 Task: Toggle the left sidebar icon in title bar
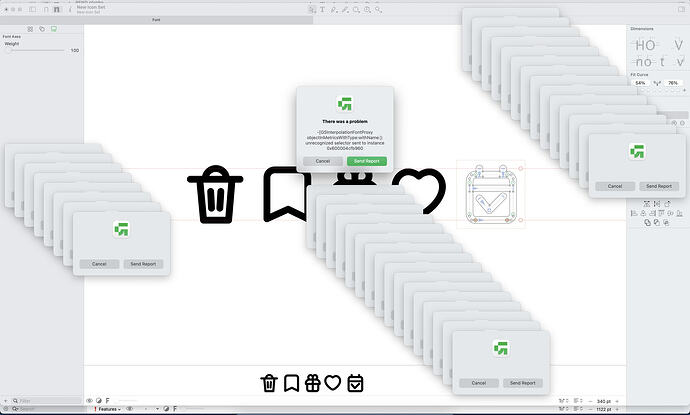[33, 9]
